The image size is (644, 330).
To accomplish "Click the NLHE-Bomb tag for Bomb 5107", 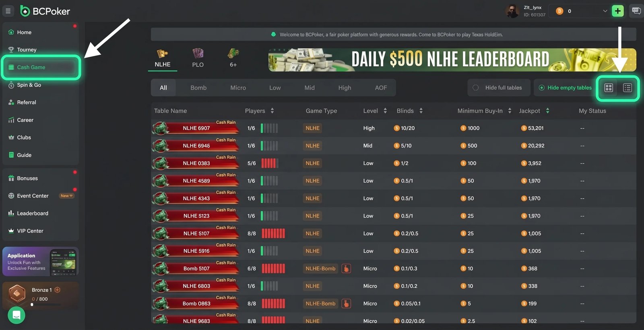I will [320, 269].
